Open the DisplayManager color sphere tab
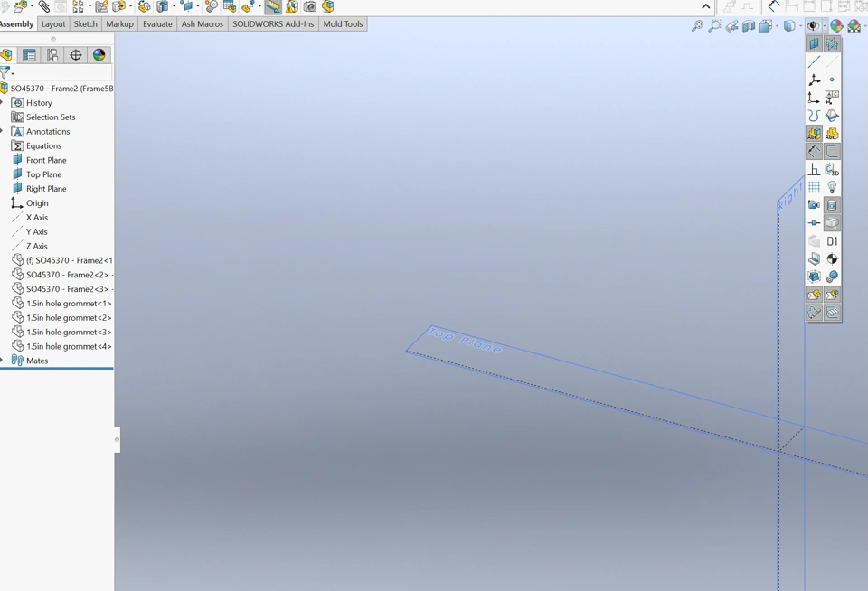The image size is (868, 591). 99,55
